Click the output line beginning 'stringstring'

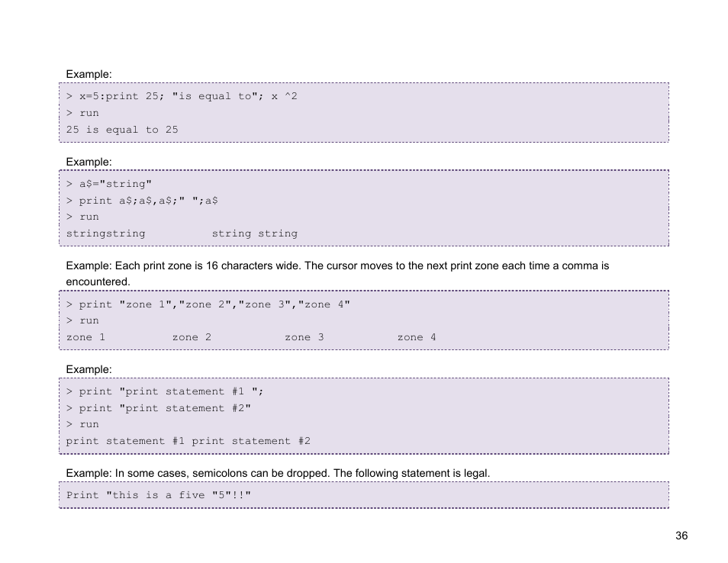[x=182, y=234]
